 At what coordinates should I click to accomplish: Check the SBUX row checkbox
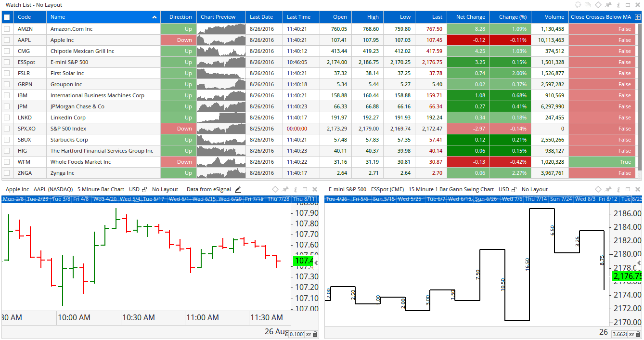[7, 140]
